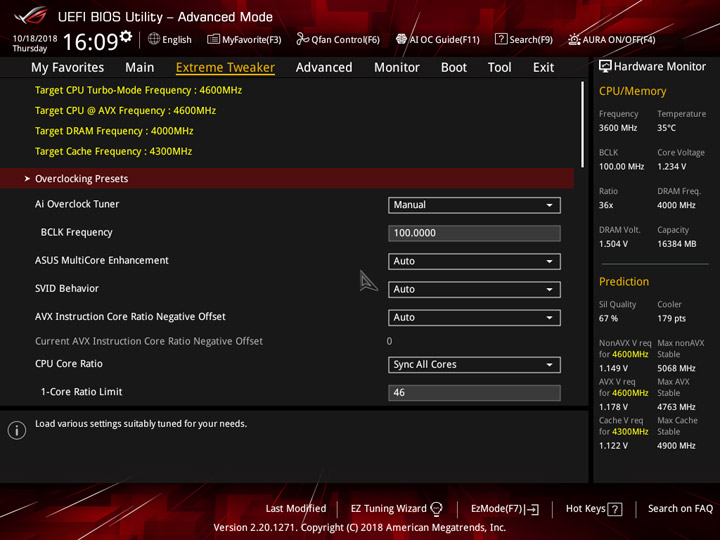Click the 179 pts cooler value

[x=671, y=319]
